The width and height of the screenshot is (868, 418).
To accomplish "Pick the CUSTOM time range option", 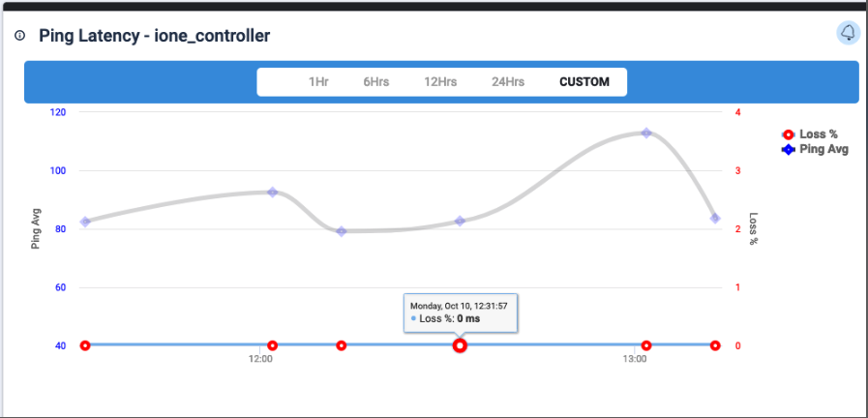I will [584, 82].
